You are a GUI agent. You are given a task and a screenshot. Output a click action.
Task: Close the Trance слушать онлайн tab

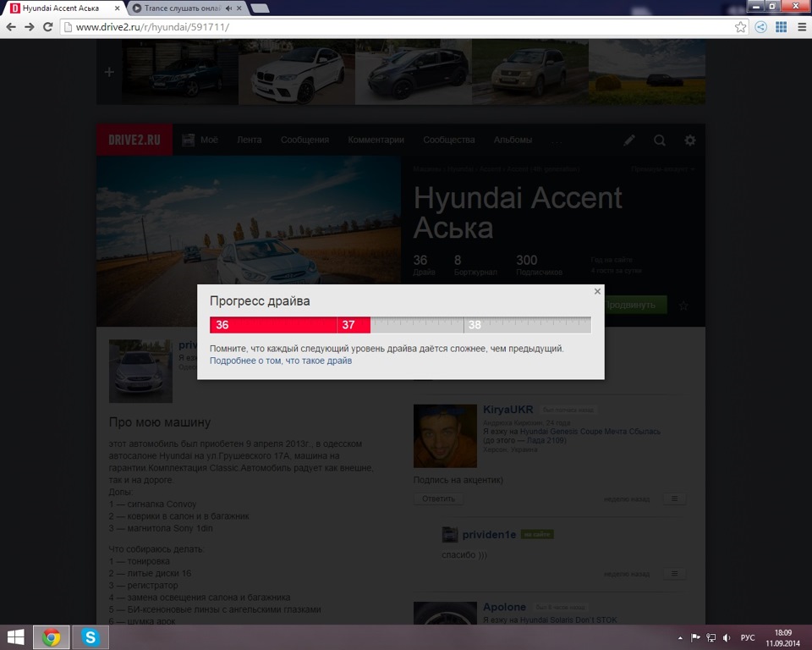tap(239, 8)
